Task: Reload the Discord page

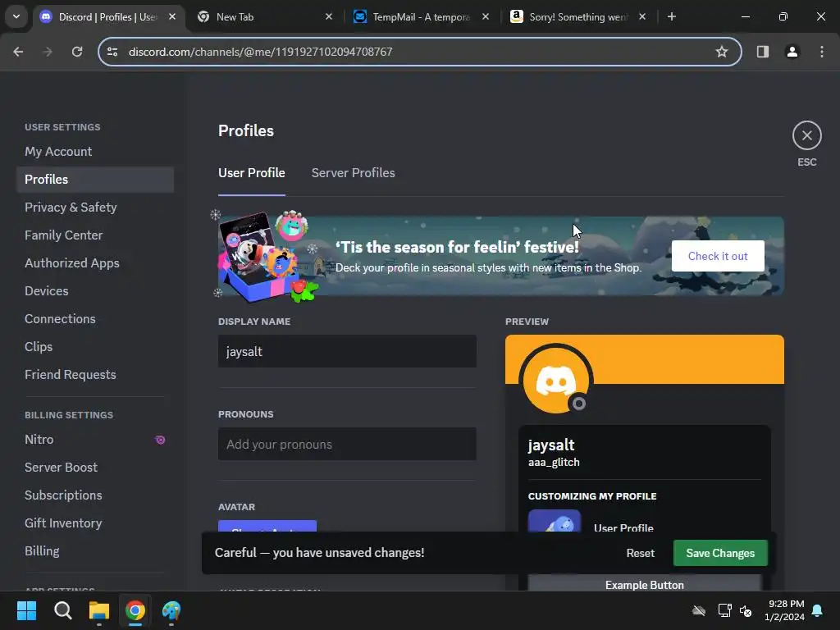Action: [77, 52]
